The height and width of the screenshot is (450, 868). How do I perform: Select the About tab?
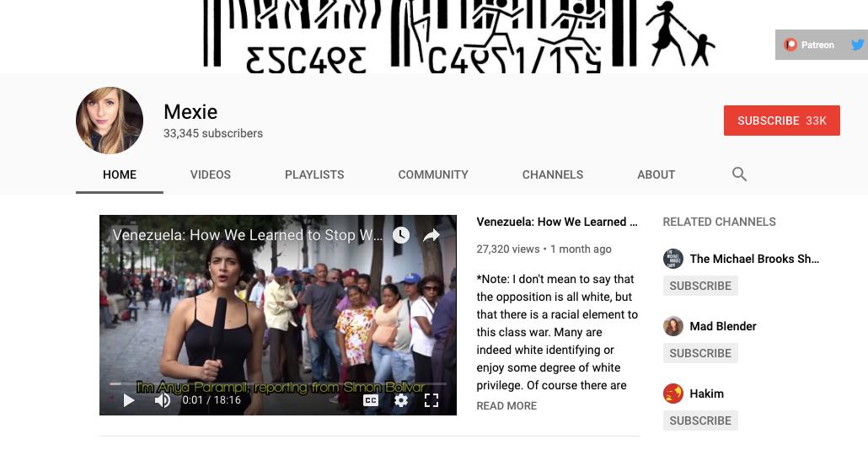pyautogui.click(x=656, y=174)
